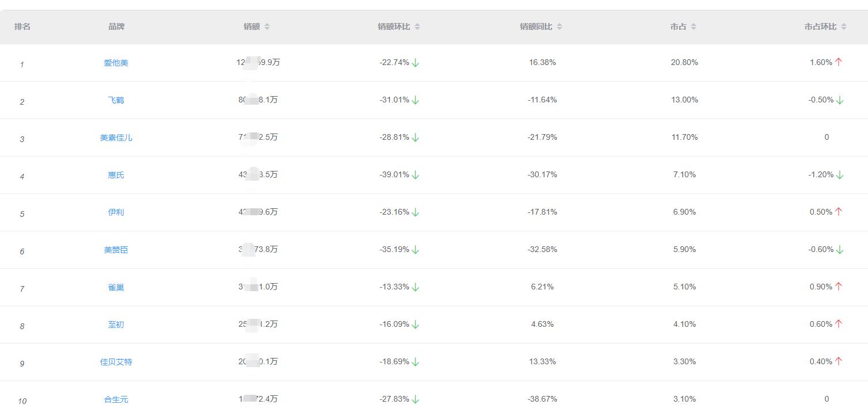Select the -11.64% year-over-year value

(x=542, y=100)
